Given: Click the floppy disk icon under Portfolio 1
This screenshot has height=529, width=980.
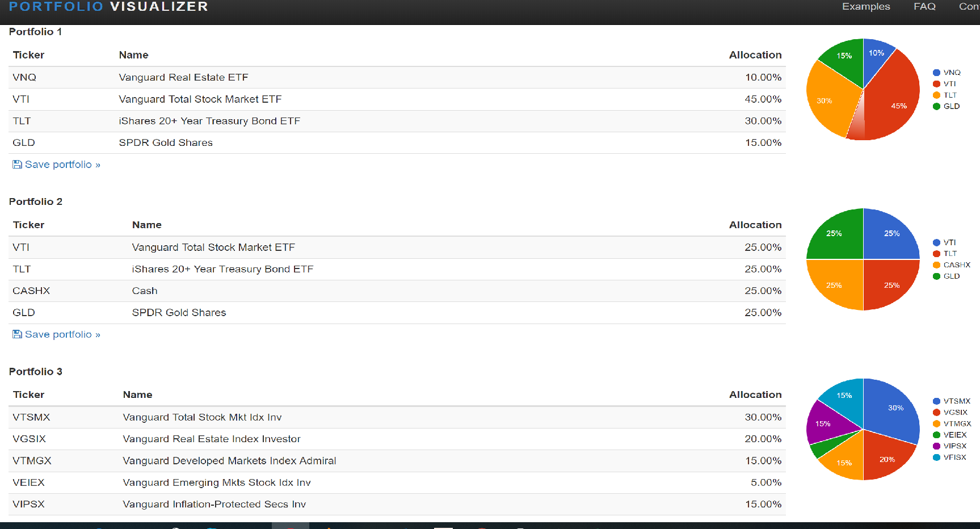Looking at the screenshot, I should (17, 165).
